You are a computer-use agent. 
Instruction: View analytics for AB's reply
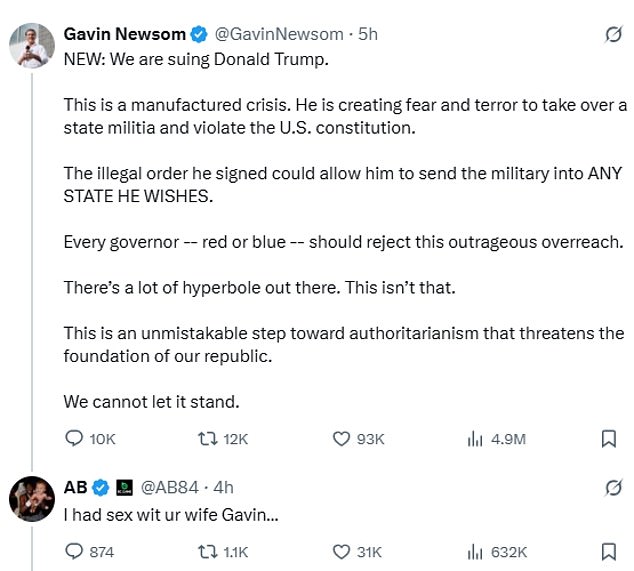click(477, 551)
